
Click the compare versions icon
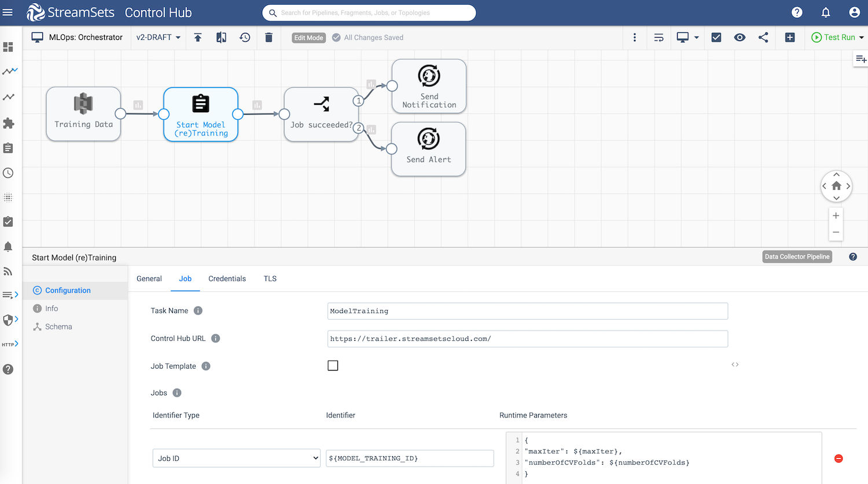221,38
